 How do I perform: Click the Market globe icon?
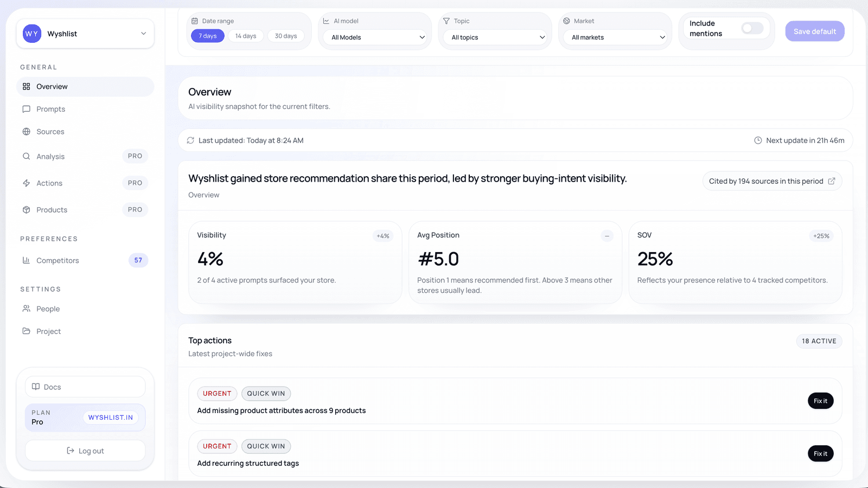click(x=566, y=21)
